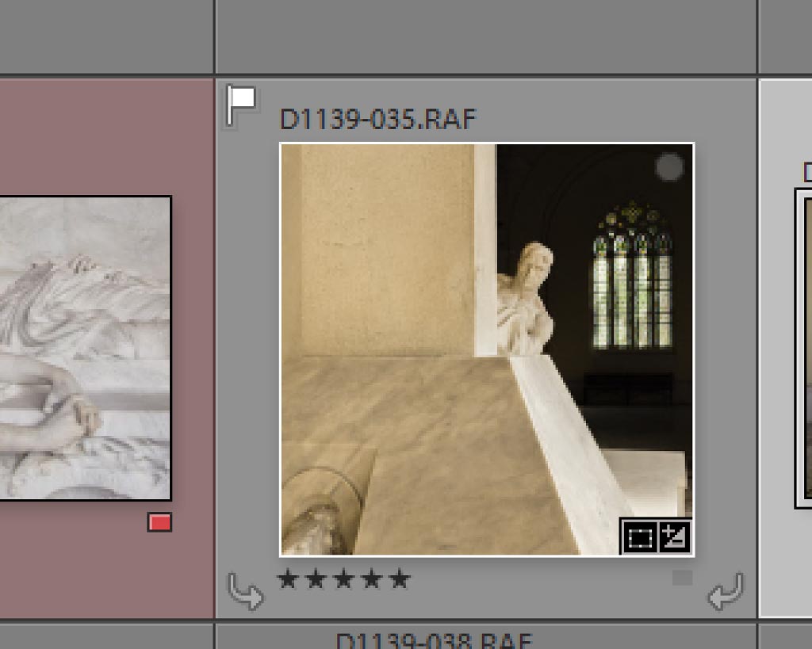Toggle the quick collection circle on D1139-035

click(x=669, y=167)
